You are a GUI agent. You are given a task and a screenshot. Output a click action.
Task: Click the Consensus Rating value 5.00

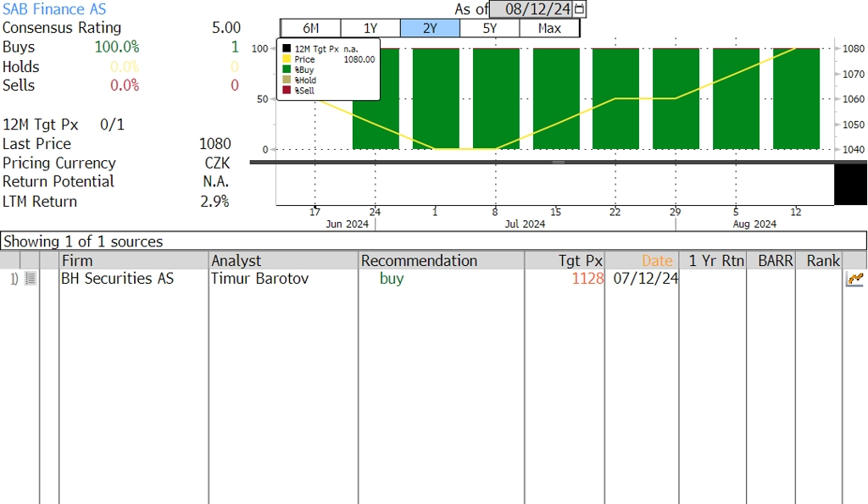[225, 28]
